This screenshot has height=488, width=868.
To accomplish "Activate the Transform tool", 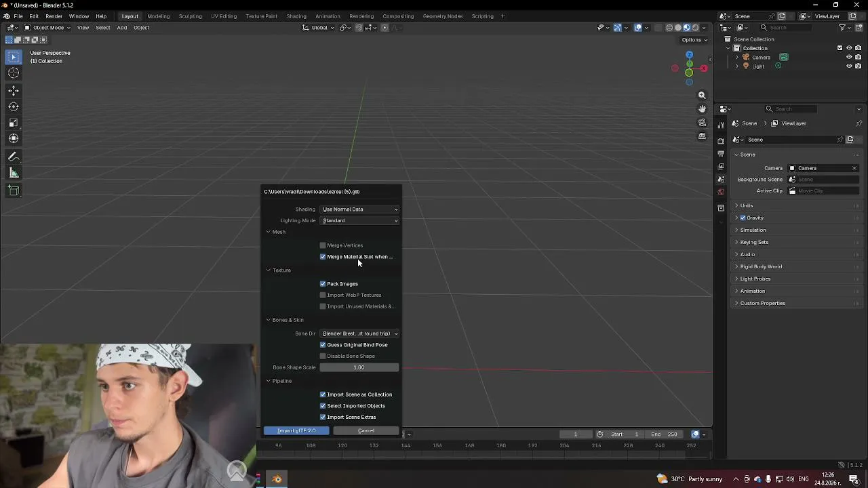I will tap(14, 139).
